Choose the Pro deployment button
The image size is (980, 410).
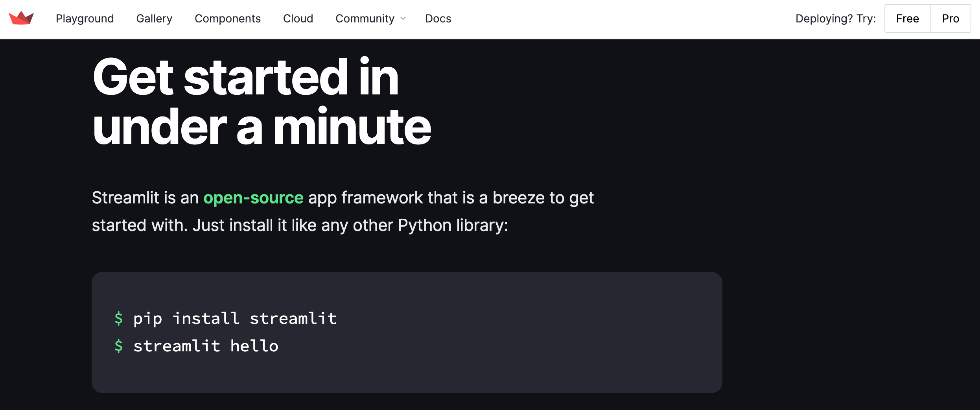click(x=950, y=18)
